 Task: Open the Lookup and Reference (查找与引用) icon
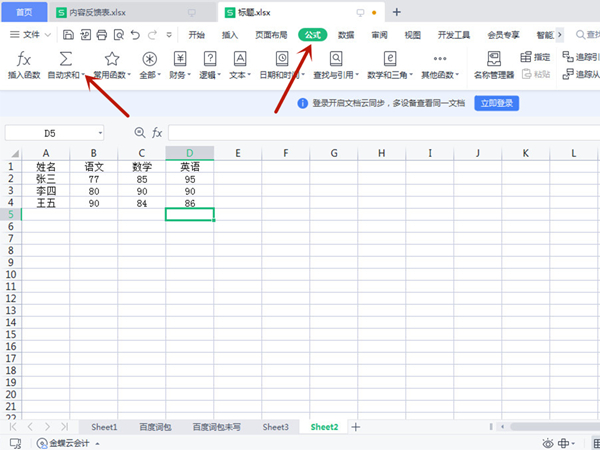[x=336, y=59]
